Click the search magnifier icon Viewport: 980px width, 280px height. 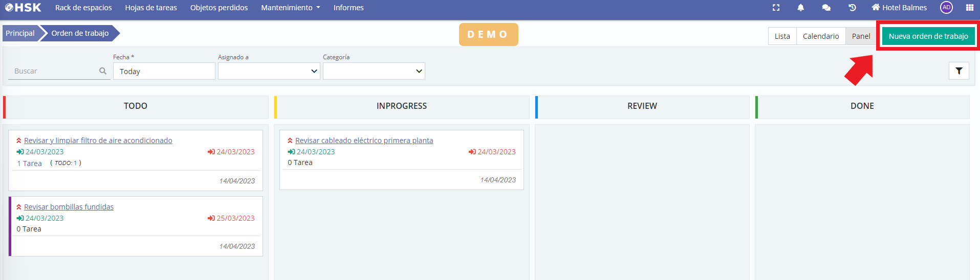(x=103, y=71)
